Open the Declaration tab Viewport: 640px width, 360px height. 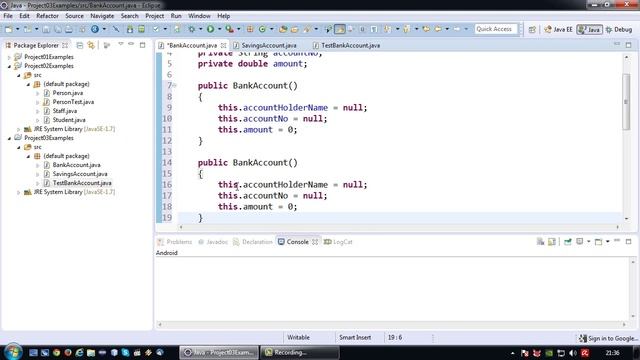(x=253, y=242)
